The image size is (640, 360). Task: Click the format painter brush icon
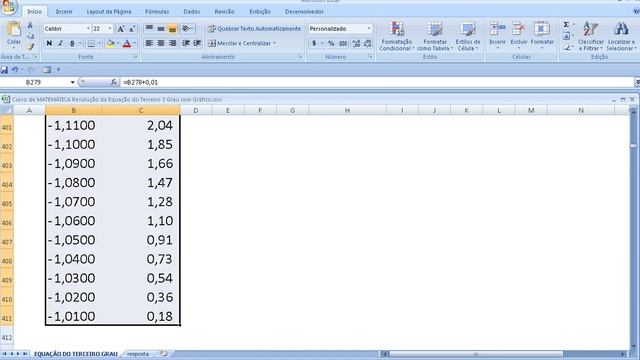[x=30, y=46]
